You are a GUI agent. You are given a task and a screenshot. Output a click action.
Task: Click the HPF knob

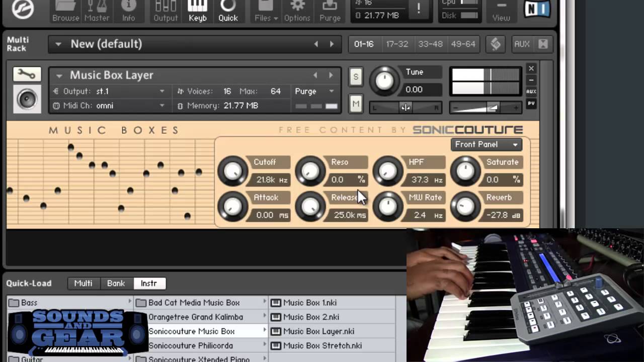click(x=387, y=171)
